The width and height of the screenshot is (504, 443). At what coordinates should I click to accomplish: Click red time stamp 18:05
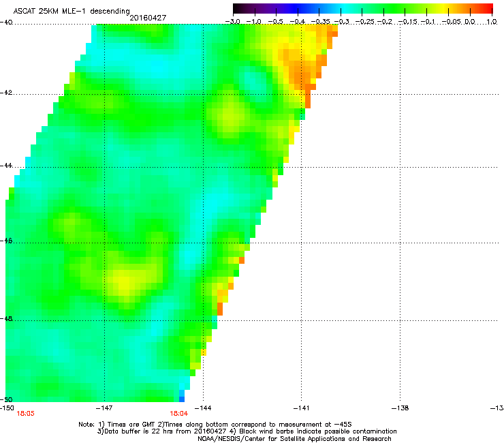click(x=25, y=414)
